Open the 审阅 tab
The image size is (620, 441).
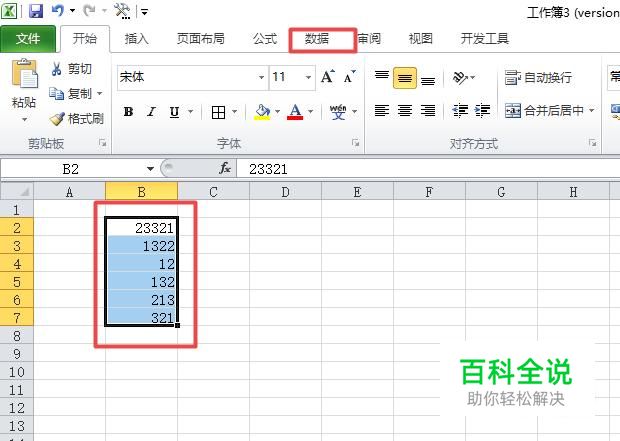tap(369, 39)
